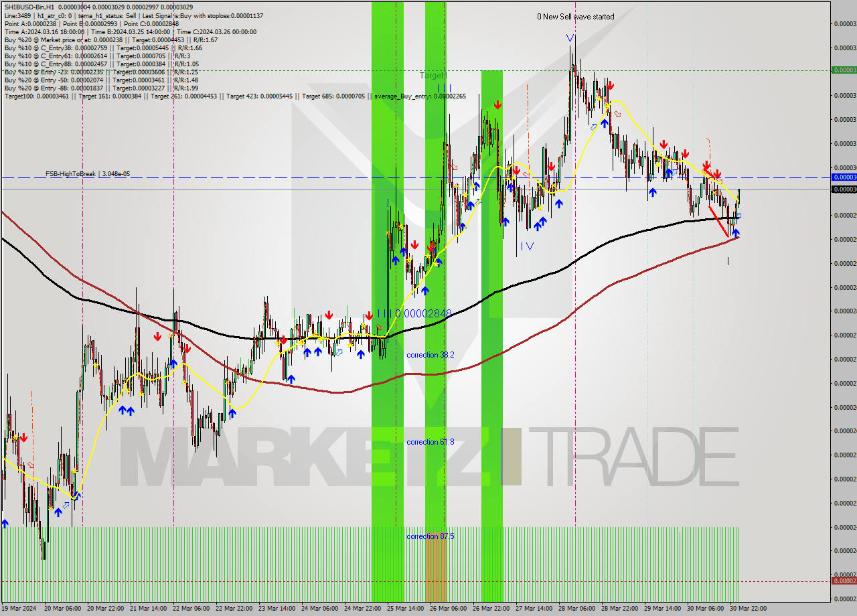Select the blue '0.00002848' price label
857x616 pixels.
click(423, 313)
